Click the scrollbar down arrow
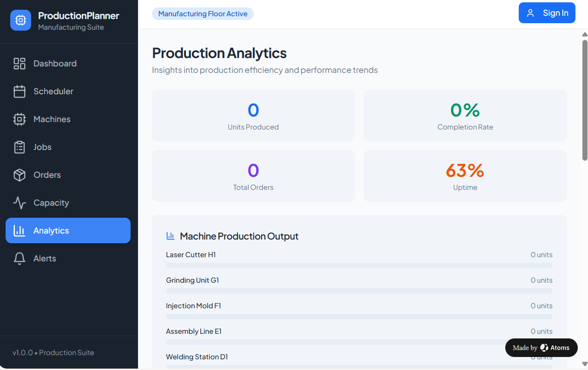 585,364
